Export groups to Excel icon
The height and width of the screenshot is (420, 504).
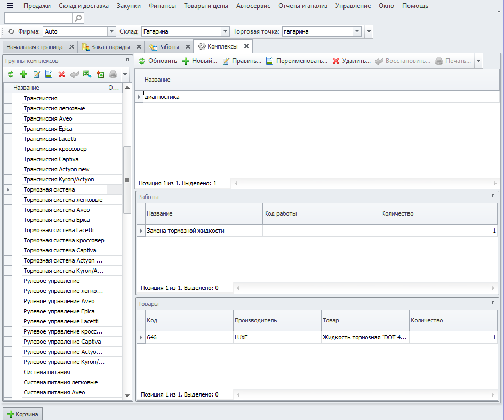[x=87, y=74]
